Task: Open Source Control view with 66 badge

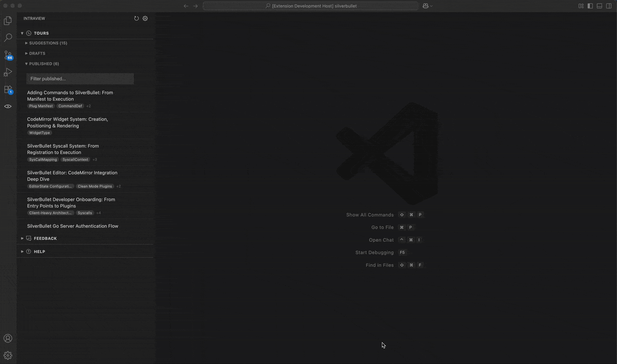Action: (8, 55)
